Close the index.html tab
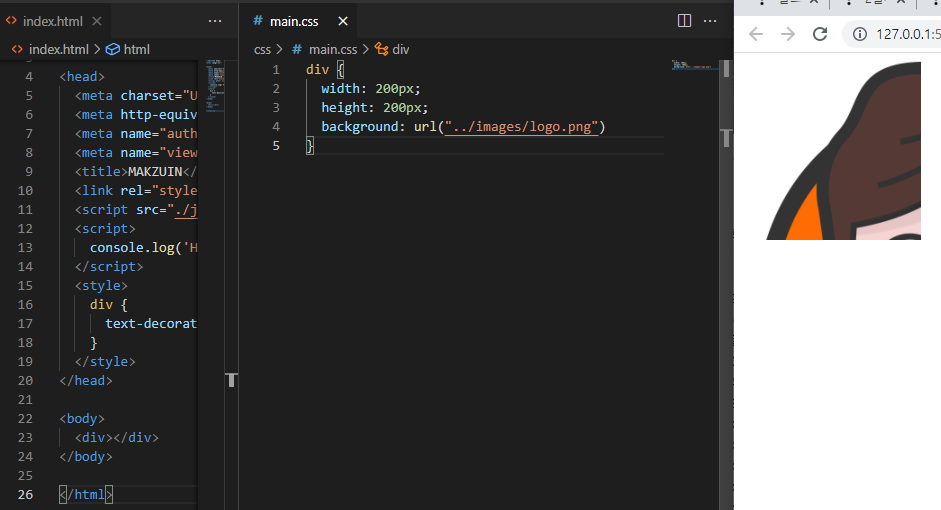Viewport: 941px width, 510px height. coord(97,21)
